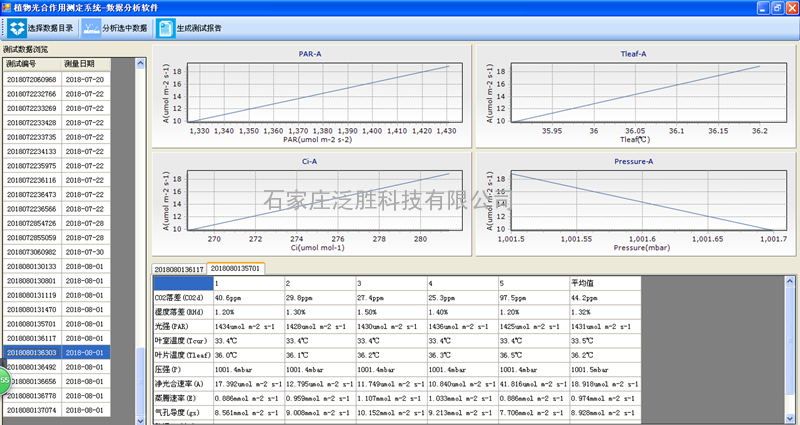
Task: Click the test list scrollbar thumb
Action: point(140,380)
